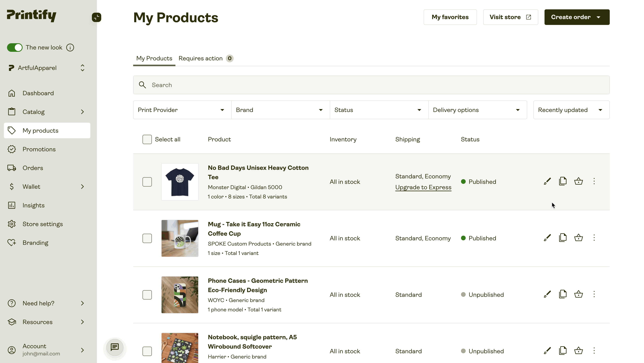Screen dimensions: 644x363
Task: Open the Delivery options filter dropdown
Action: pyautogui.click(x=478, y=110)
